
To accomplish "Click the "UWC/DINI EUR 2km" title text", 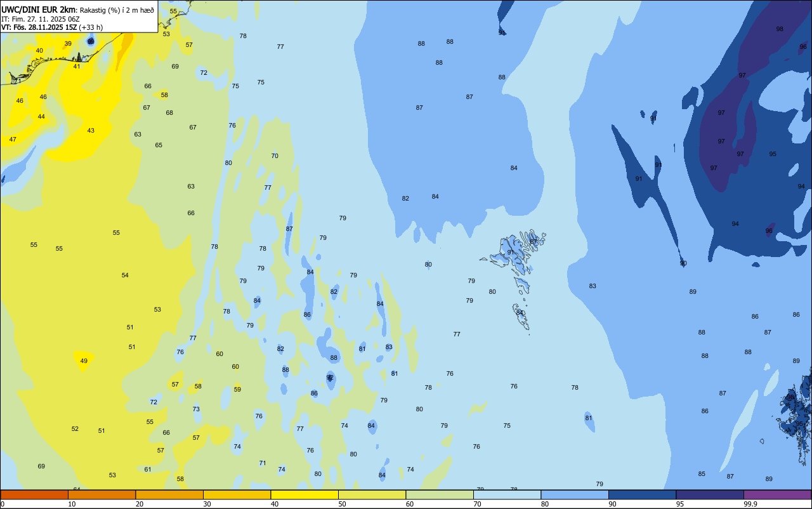I will click(38, 10).
